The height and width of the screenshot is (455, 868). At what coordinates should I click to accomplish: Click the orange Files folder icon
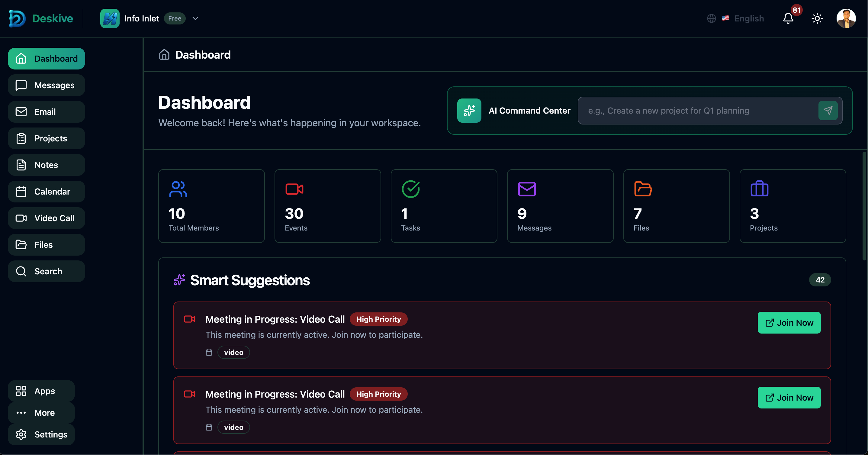pos(643,189)
